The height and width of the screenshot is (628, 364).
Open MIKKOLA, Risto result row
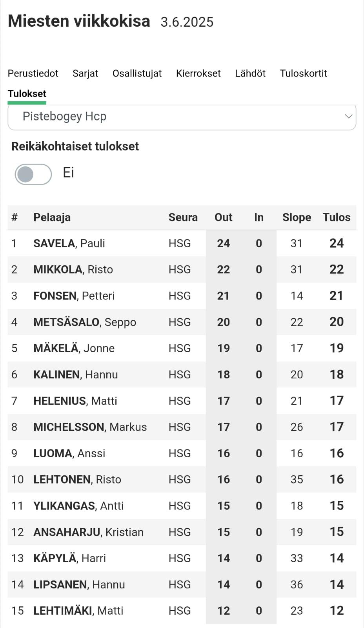pos(182,270)
